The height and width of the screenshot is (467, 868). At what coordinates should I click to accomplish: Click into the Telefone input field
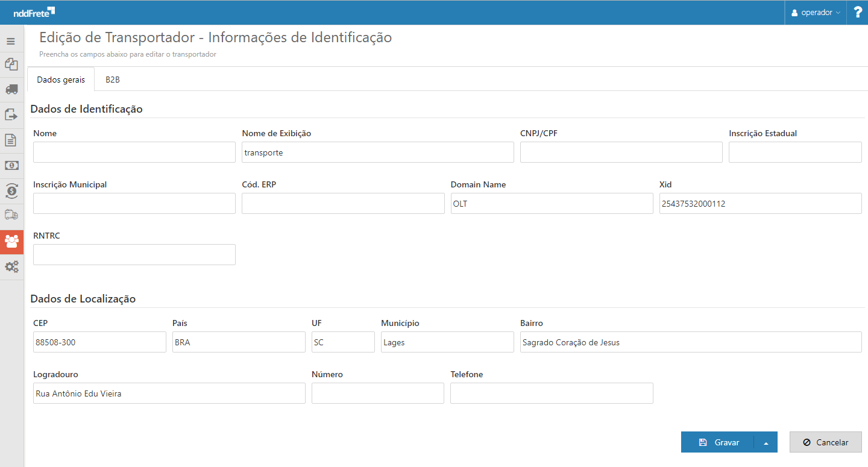pyautogui.click(x=552, y=393)
